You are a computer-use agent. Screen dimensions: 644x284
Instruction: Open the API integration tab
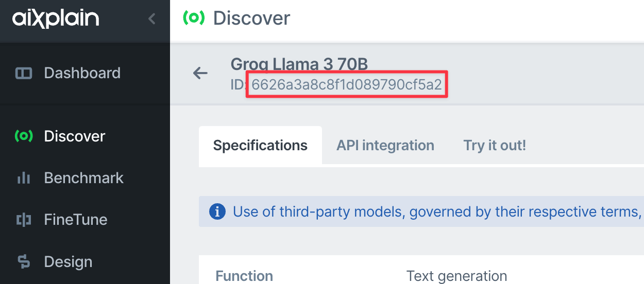[x=385, y=146]
